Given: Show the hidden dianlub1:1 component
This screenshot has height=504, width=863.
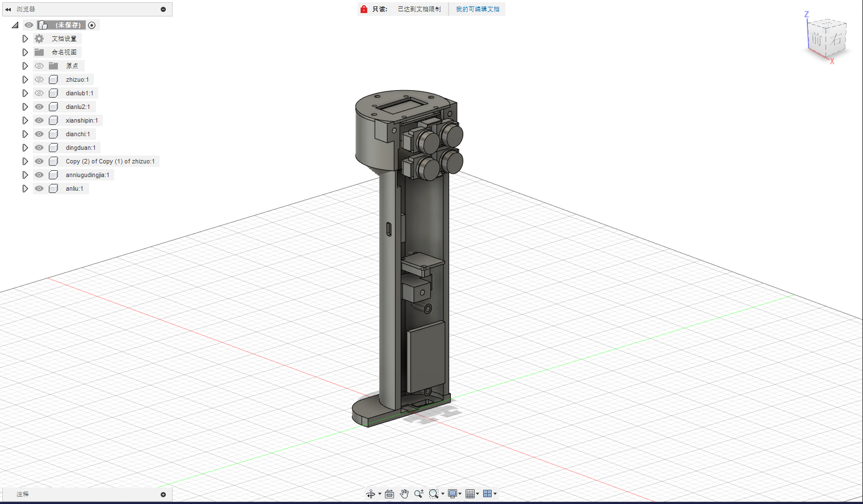Looking at the screenshot, I should [39, 93].
